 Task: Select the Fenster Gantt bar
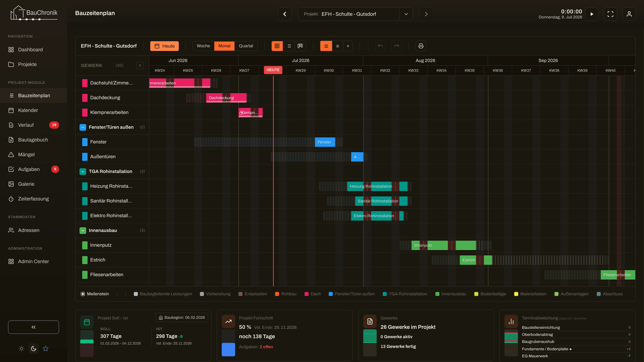click(x=325, y=142)
